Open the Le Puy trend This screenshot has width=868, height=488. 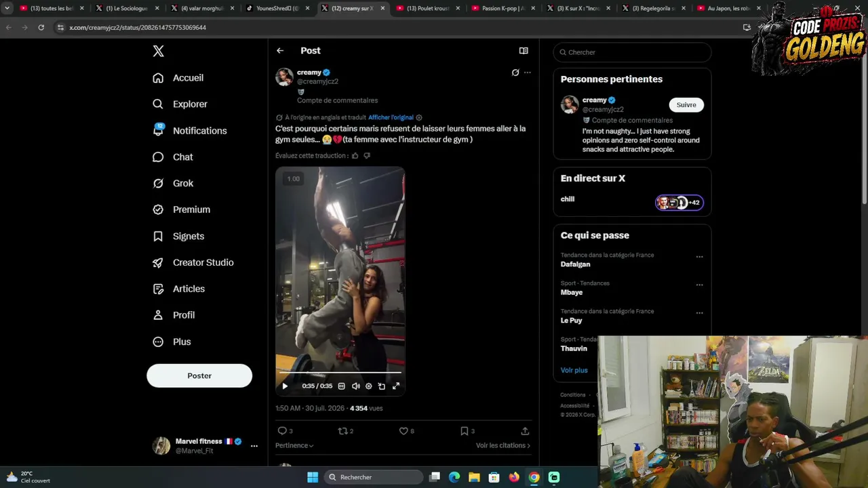tap(571, 321)
